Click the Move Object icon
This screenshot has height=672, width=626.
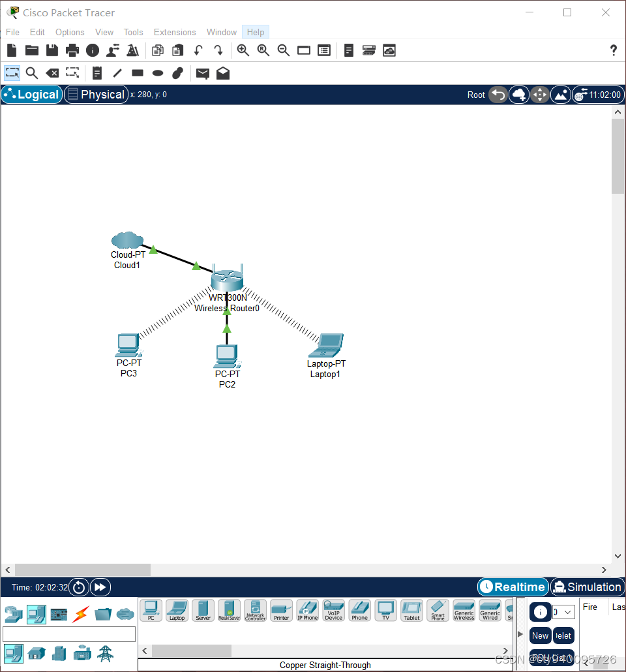click(540, 95)
